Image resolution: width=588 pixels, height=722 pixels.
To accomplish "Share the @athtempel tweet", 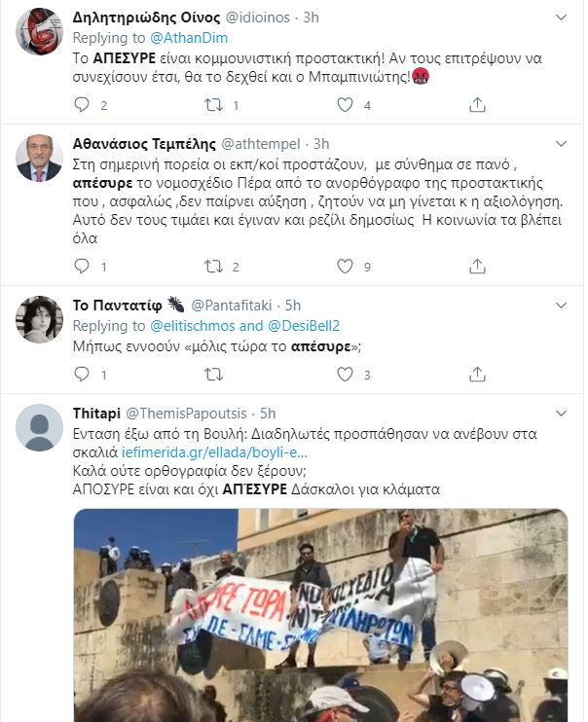I will click(x=477, y=267).
